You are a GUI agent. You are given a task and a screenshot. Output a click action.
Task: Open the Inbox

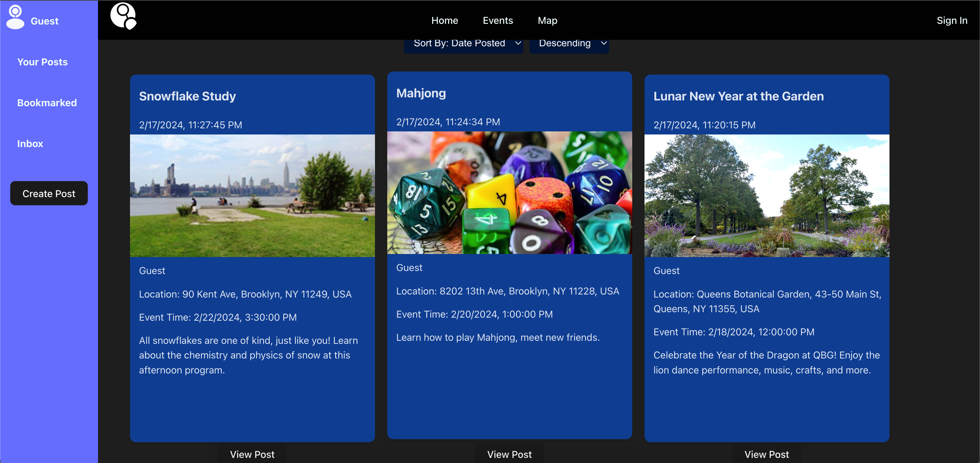[30, 144]
